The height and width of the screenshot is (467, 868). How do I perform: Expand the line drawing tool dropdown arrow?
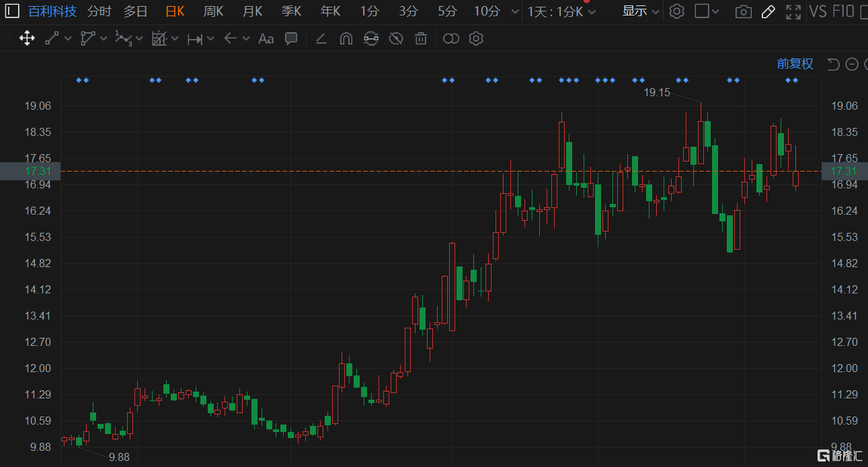[x=68, y=39]
